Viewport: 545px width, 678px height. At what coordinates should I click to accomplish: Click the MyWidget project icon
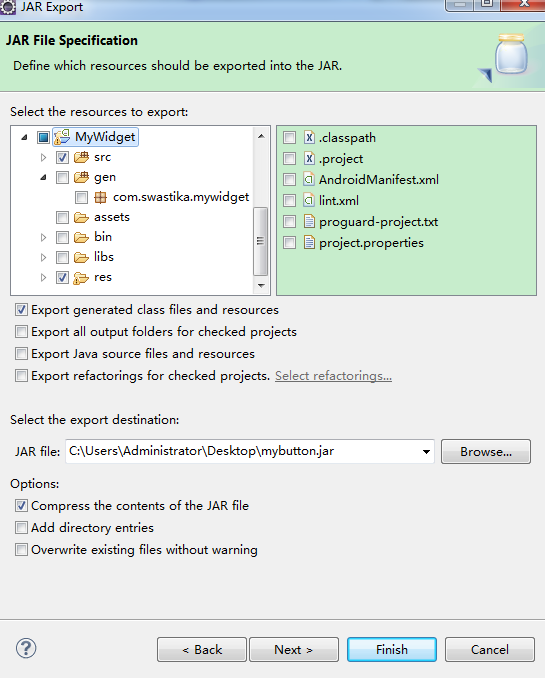coord(62,137)
